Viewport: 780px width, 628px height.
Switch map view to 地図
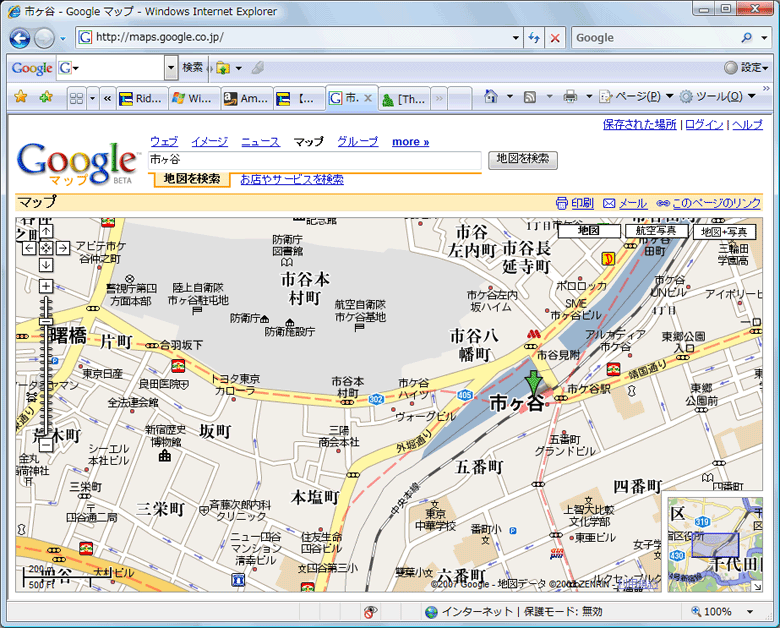589,231
